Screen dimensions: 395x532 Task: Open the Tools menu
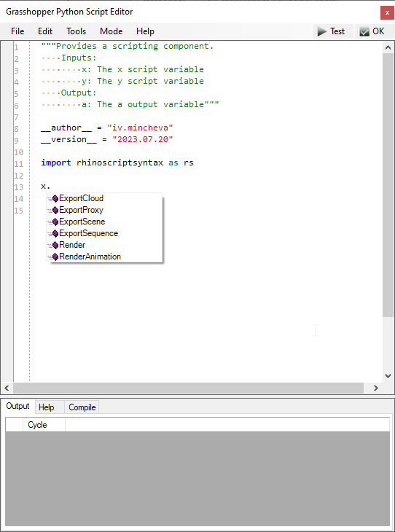click(x=76, y=31)
